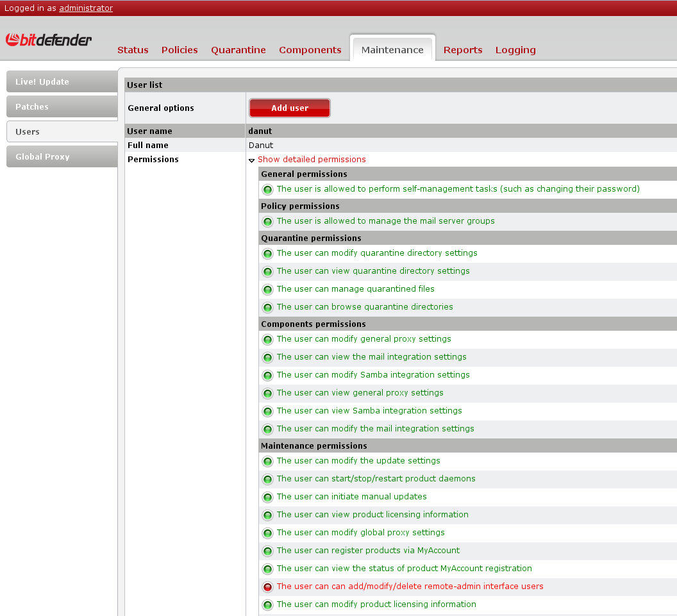The image size is (677, 616).
Task: Click green icon beside mail server groups permission
Action: [267, 222]
